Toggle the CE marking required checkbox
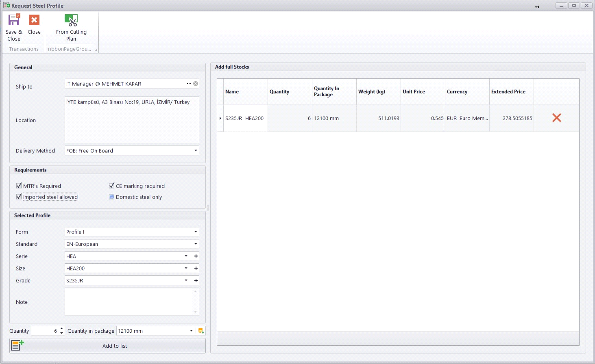This screenshot has width=595, height=364. coord(112,186)
